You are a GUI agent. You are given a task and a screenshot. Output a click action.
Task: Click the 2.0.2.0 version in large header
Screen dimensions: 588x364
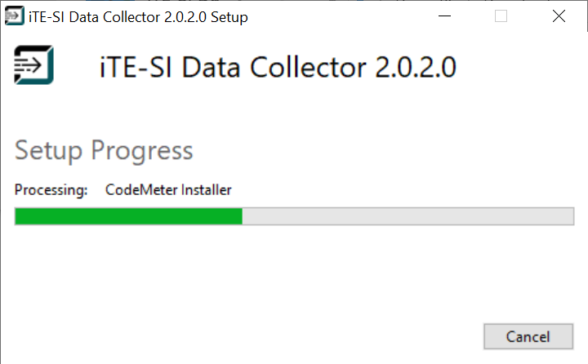[416, 67]
